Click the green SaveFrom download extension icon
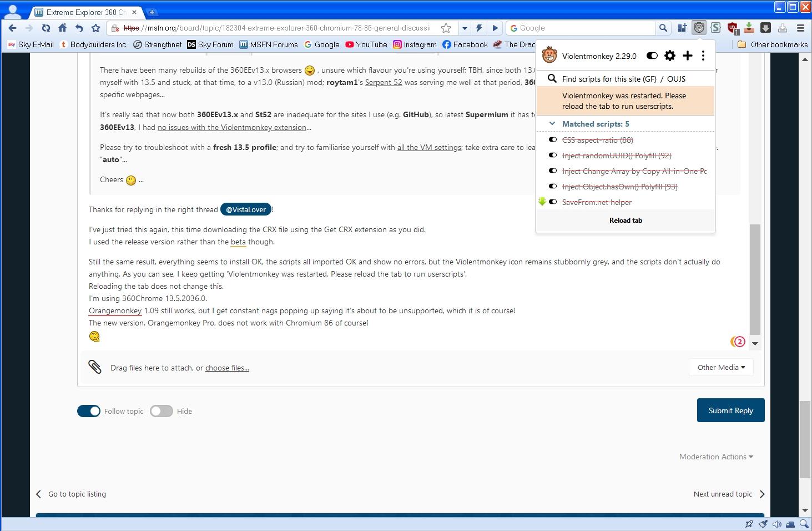This screenshot has height=531, width=812. click(x=749, y=28)
